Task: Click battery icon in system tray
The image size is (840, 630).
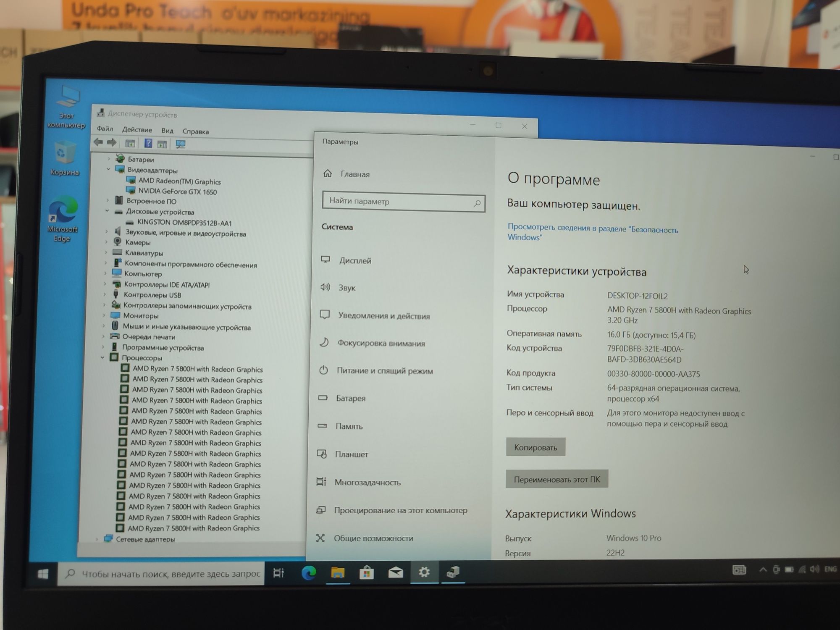Action: [x=789, y=570]
